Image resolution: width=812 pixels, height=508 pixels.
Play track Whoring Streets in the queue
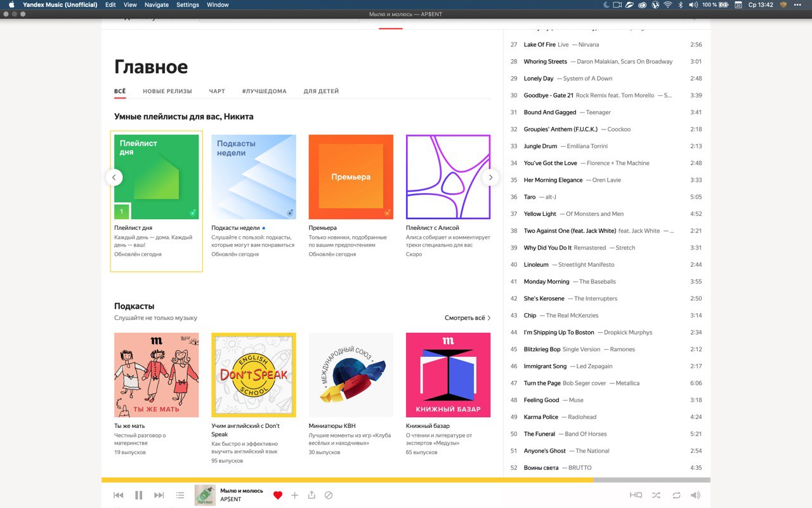pos(606,62)
